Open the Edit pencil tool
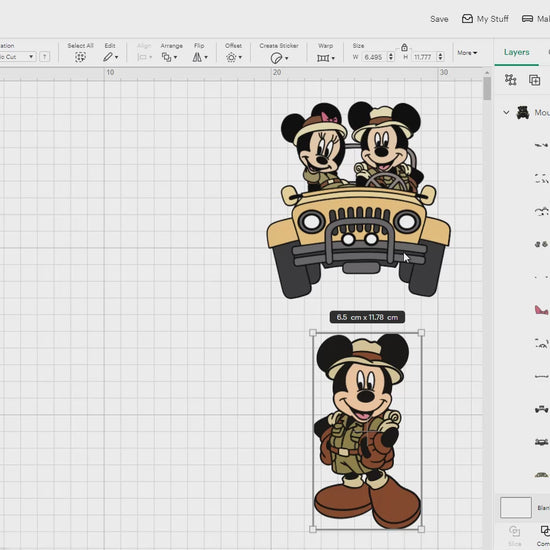Screen dimensions: 550x550 108,57
